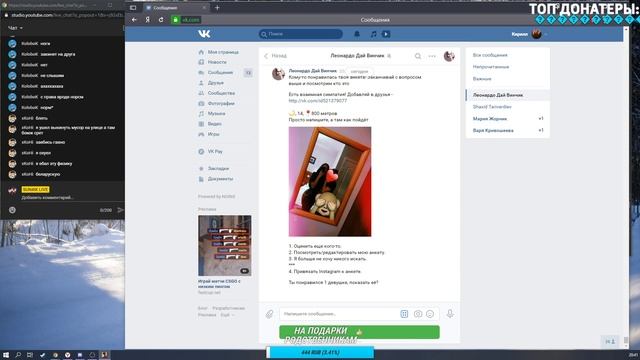
Task: Open Документы in VK sidebar
Action: click(x=220, y=179)
